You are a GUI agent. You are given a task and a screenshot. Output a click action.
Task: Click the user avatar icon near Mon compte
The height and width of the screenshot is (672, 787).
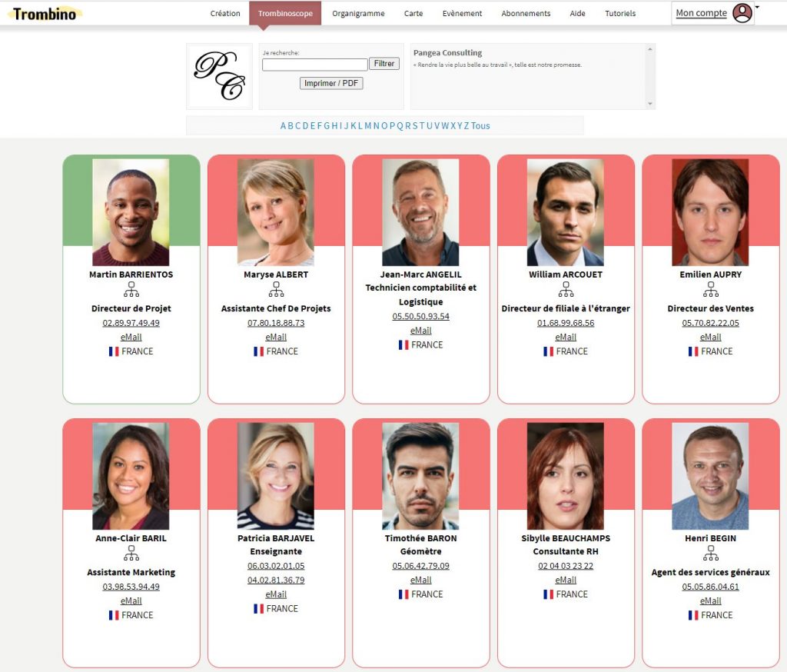pos(742,13)
